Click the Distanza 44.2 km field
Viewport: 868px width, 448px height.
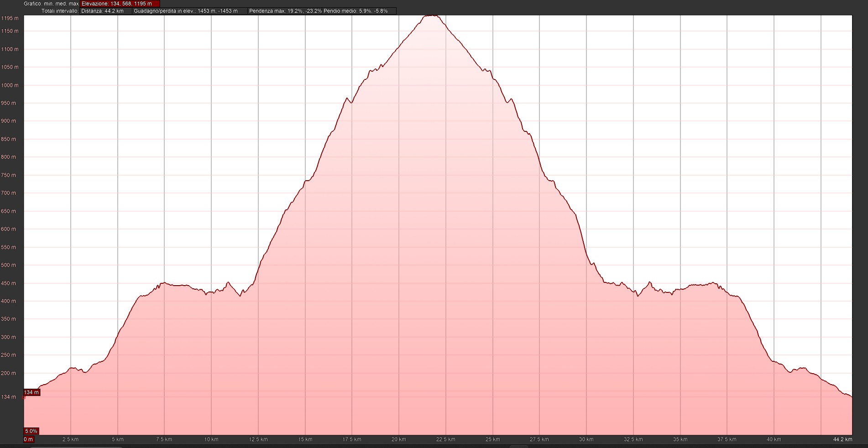coord(105,11)
